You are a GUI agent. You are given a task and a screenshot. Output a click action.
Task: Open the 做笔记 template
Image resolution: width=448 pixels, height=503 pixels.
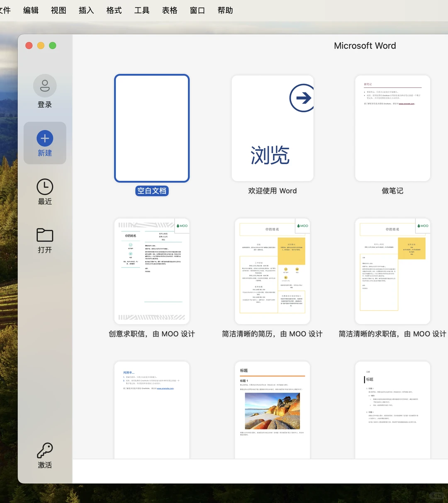[392, 129]
